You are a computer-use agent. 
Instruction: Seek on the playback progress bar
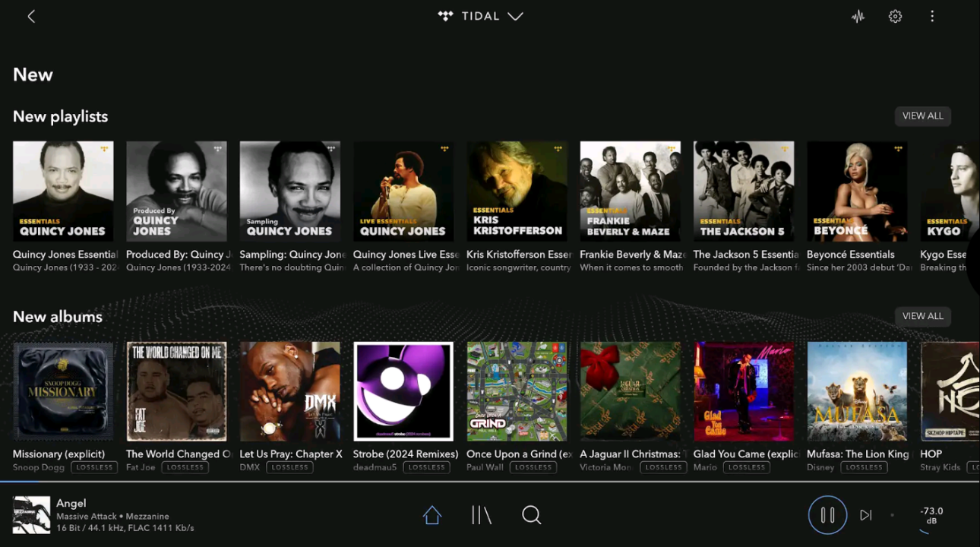[490, 482]
